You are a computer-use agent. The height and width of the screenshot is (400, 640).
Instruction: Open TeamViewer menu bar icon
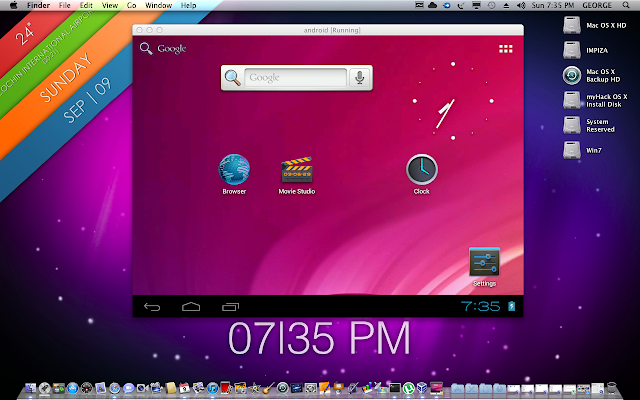point(447,5)
